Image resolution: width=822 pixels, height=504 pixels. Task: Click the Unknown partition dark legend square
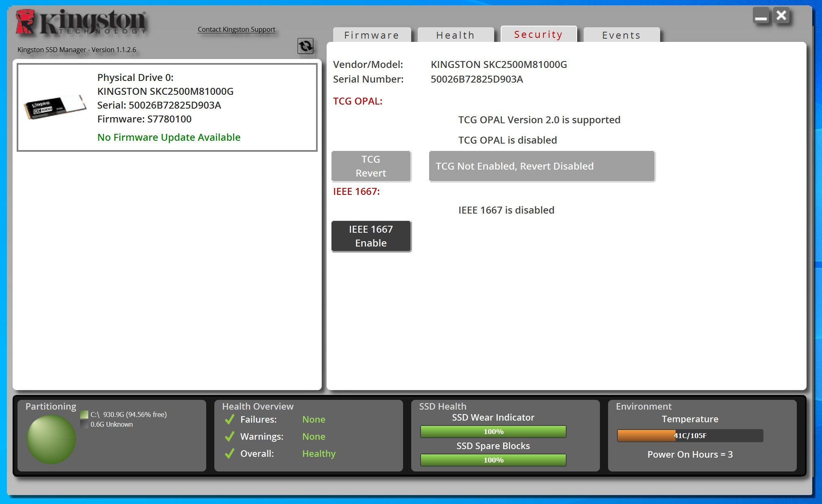pyautogui.click(x=85, y=424)
